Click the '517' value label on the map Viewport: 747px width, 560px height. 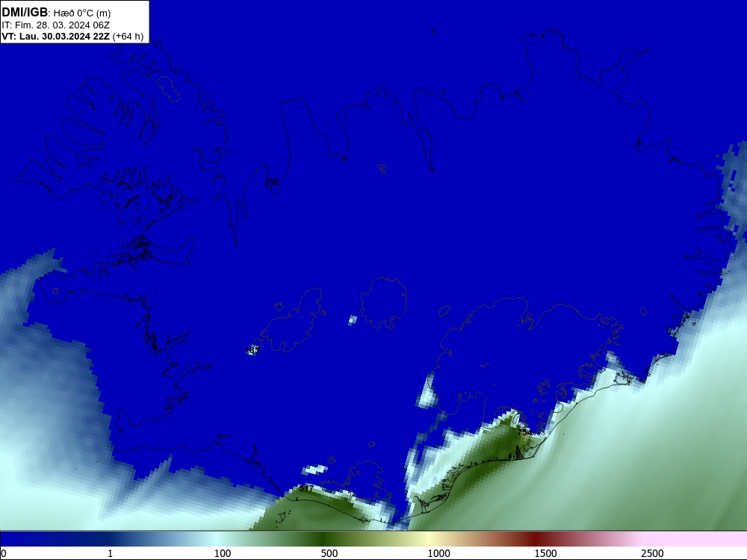[x=306, y=488]
